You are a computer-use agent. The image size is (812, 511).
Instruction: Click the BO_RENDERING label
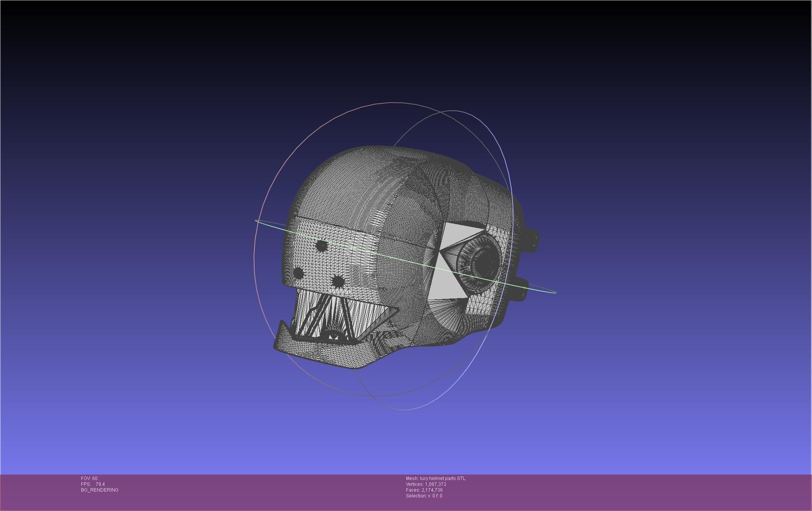[x=100, y=490]
